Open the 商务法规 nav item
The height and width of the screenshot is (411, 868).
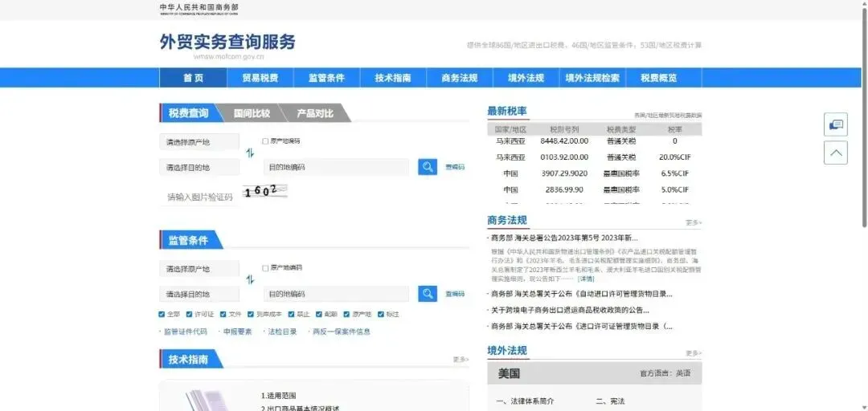pyautogui.click(x=460, y=78)
